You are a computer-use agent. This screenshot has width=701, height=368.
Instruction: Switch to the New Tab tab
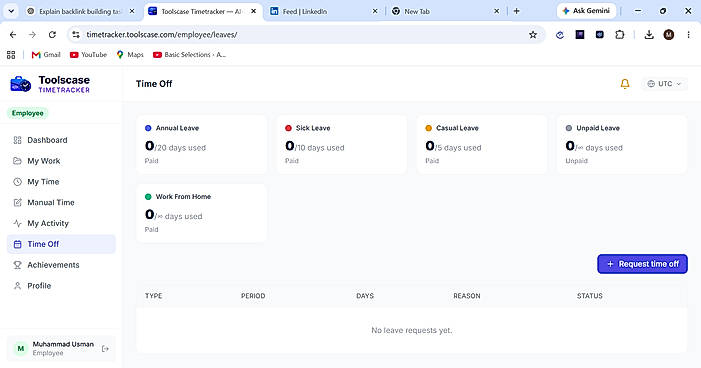(x=445, y=12)
